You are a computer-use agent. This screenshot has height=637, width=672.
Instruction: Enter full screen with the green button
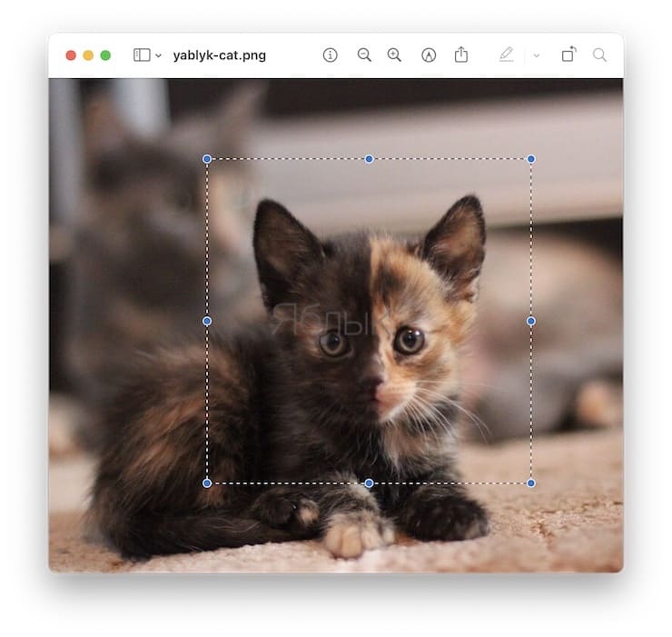105,55
